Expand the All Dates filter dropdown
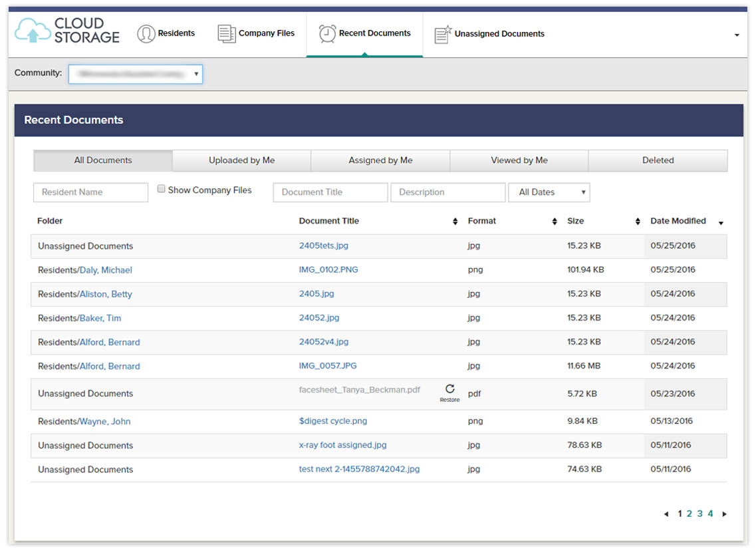 (549, 192)
